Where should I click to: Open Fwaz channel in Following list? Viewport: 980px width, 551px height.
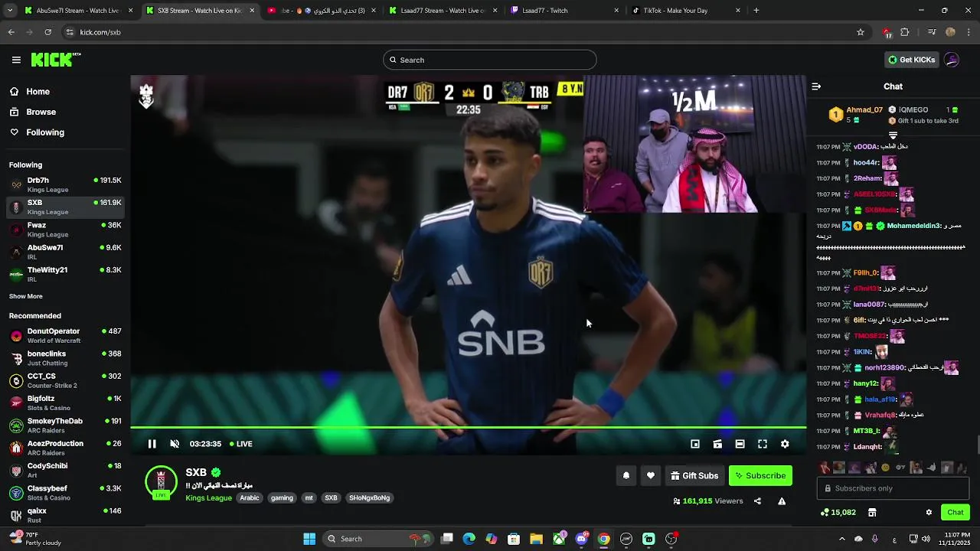[x=65, y=230]
